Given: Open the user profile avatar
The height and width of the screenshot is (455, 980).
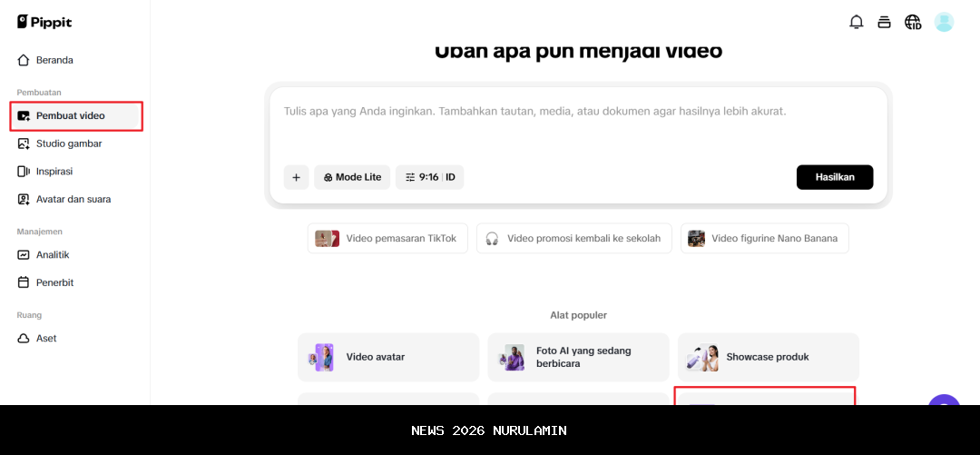Looking at the screenshot, I should pyautogui.click(x=944, y=22).
